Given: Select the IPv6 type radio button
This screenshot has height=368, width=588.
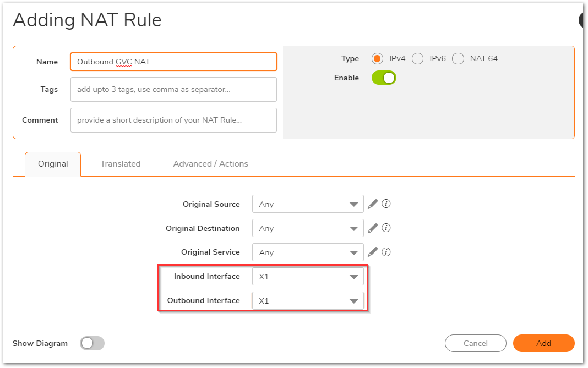Looking at the screenshot, I should [417, 58].
